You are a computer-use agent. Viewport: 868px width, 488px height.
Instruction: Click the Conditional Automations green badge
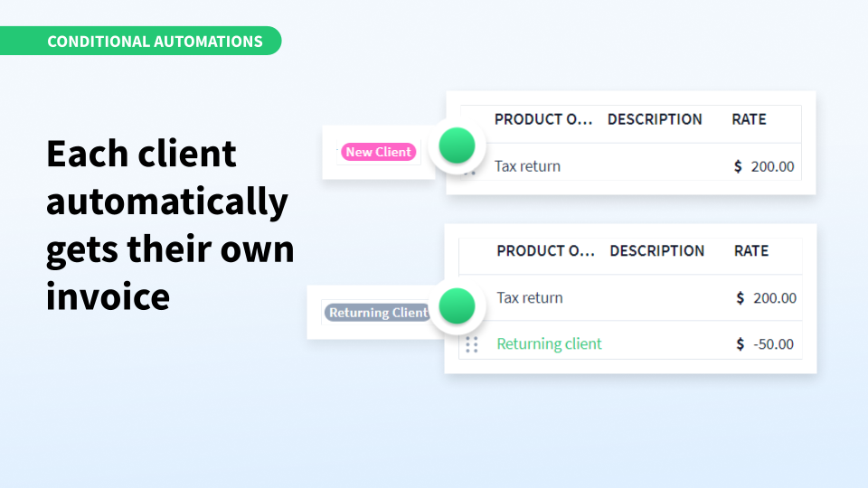[x=155, y=41]
